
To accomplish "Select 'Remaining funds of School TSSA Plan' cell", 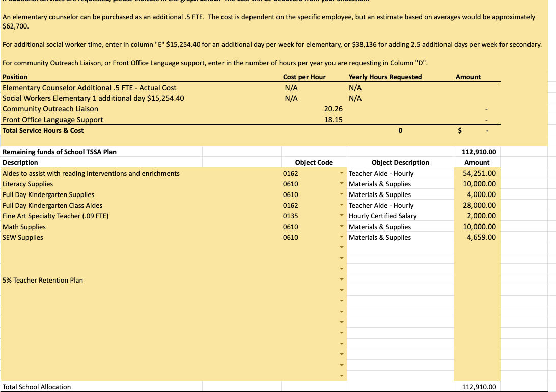I will tap(101, 152).
